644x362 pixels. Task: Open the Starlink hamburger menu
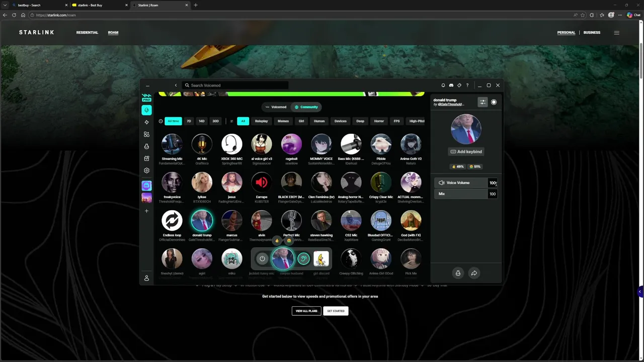[616, 33]
